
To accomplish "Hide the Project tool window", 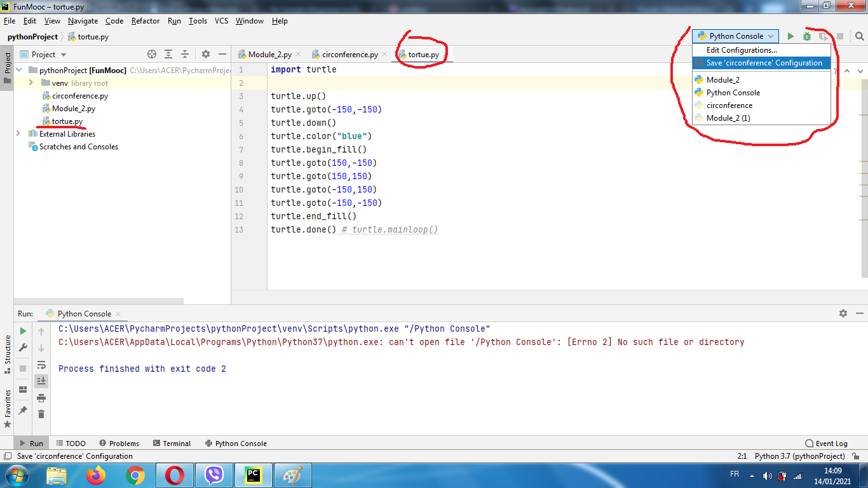I will [x=222, y=54].
